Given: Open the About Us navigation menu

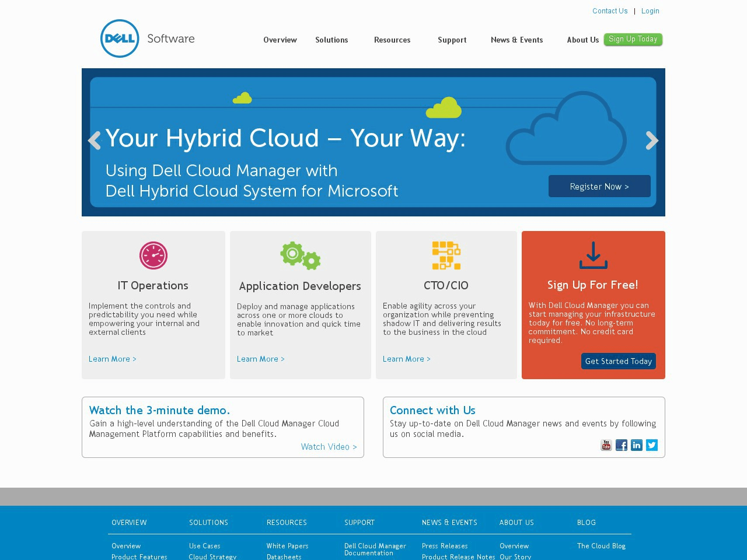Looking at the screenshot, I should click(583, 40).
